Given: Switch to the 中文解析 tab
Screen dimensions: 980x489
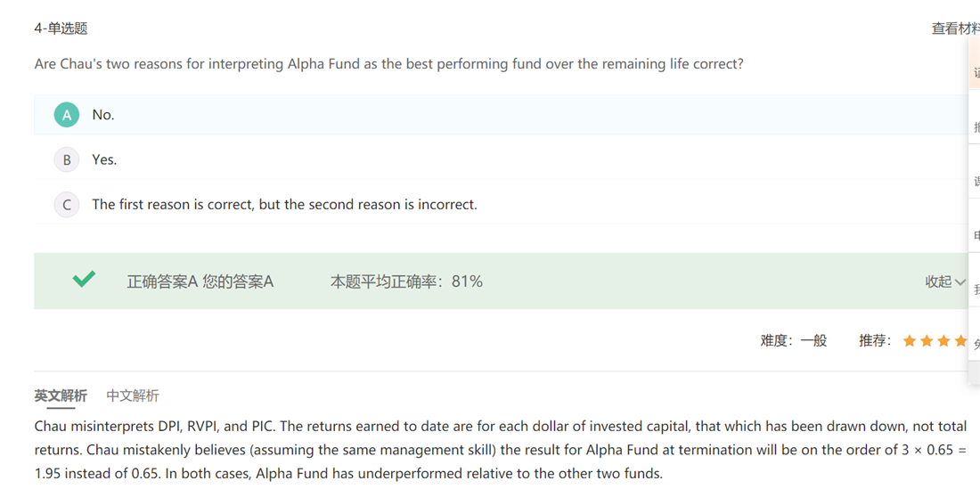Looking at the screenshot, I should (133, 395).
